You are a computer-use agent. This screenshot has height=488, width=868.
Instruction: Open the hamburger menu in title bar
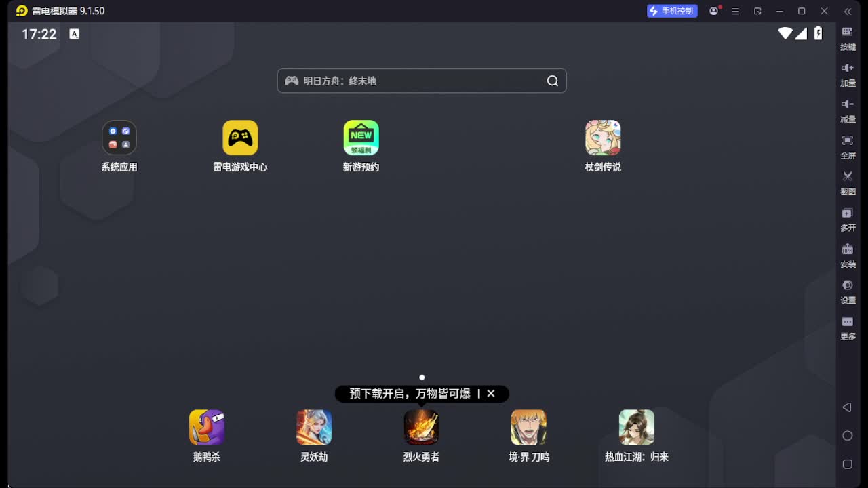coord(735,11)
